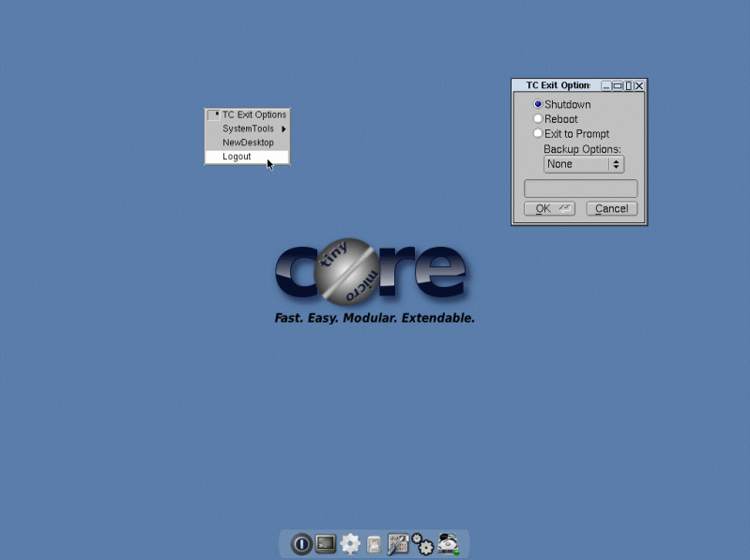
Task: Click the small window icon beside TC Exit Options
Action: [213, 114]
